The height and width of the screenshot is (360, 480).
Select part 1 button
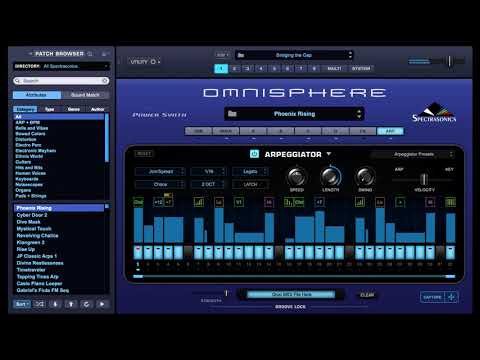click(x=221, y=69)
